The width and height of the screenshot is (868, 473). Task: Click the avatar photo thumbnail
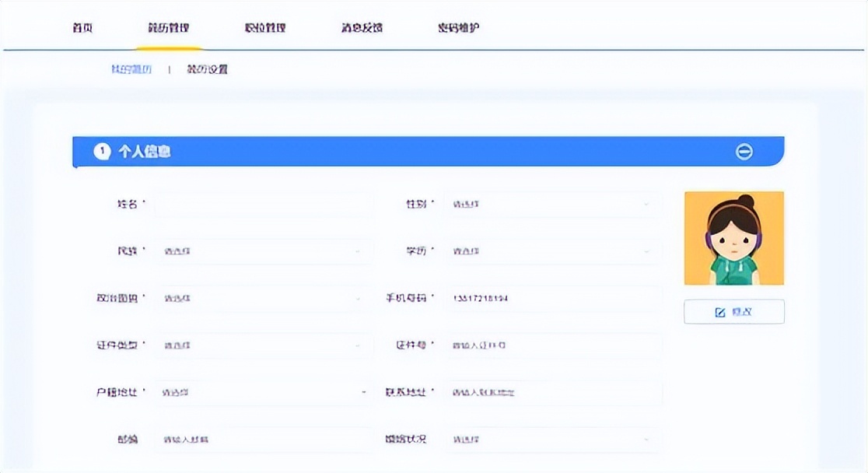pyautogui.click(x=733, y=237)
